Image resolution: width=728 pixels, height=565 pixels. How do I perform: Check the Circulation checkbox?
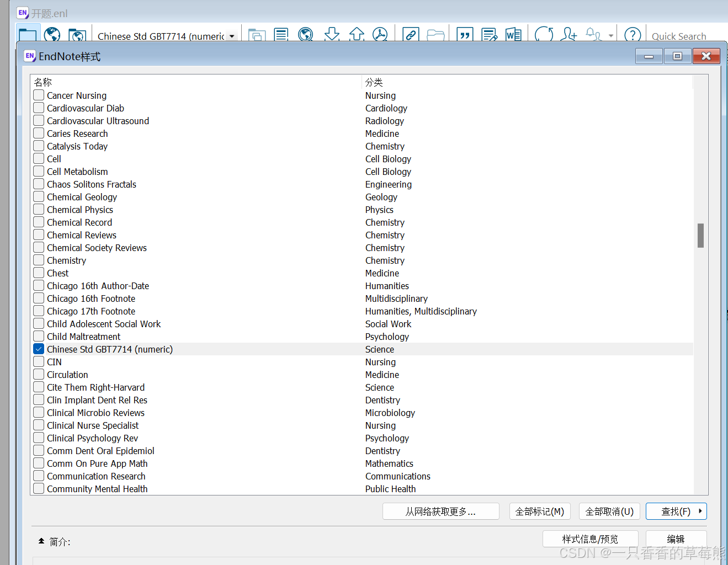point(39,374)
